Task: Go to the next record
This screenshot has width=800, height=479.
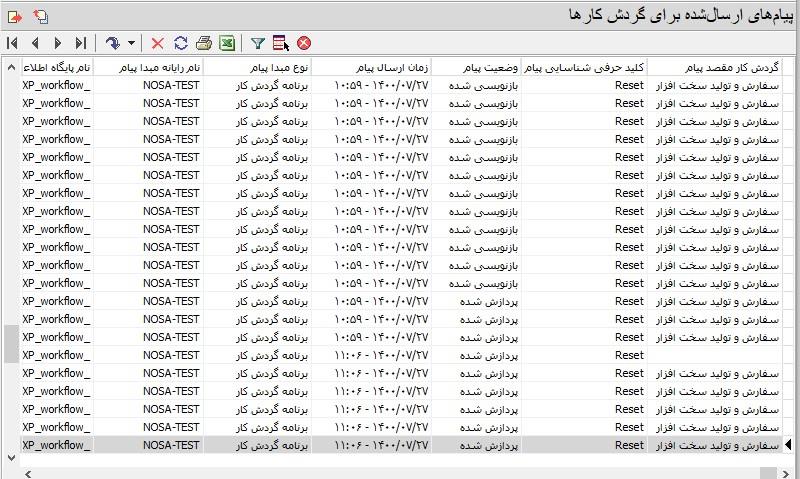Action: coord(58,43)
